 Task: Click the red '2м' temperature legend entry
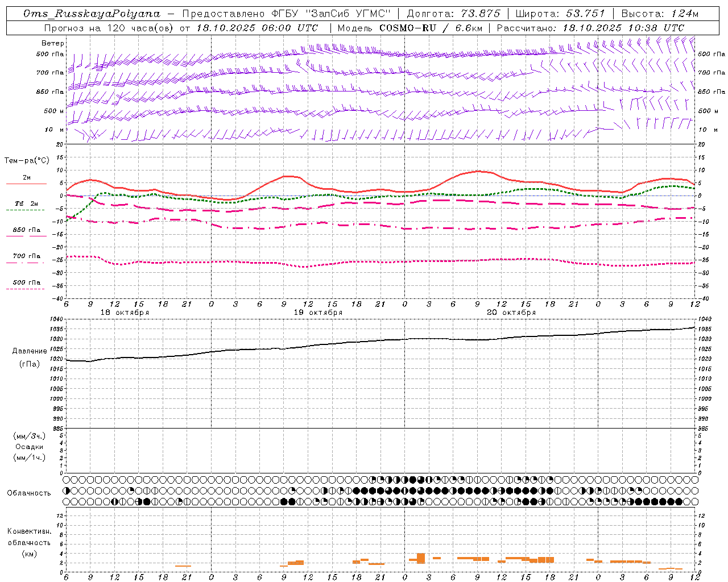point(26,178)
